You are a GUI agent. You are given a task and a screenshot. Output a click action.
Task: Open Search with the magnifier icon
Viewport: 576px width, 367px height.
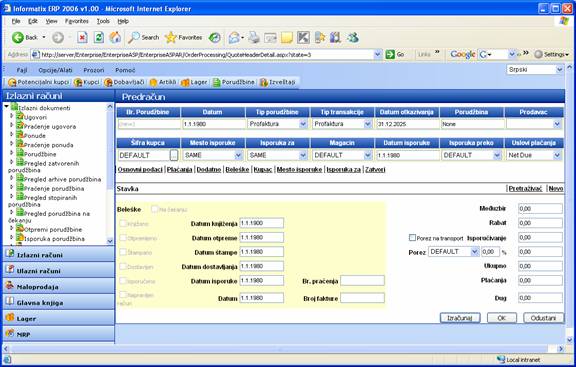[x=134, y=37]
